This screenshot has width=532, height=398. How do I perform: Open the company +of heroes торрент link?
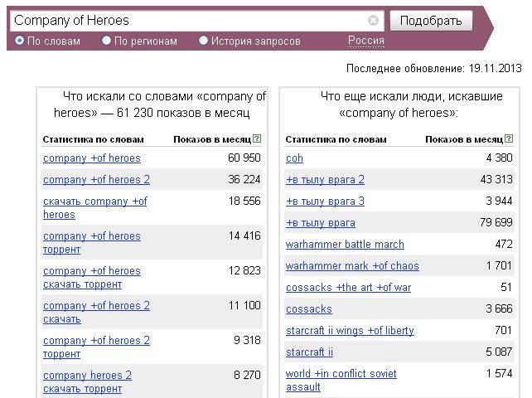[x=92, y=243]
